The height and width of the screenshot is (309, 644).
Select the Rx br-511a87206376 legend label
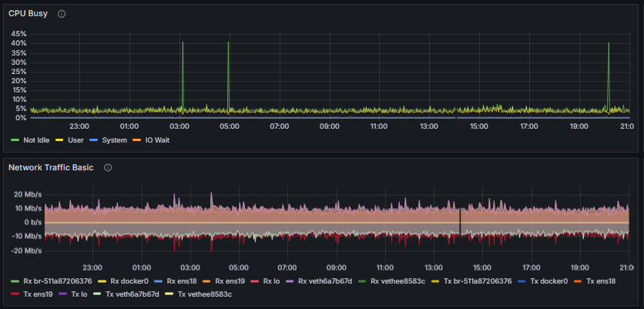click(57, 281)
